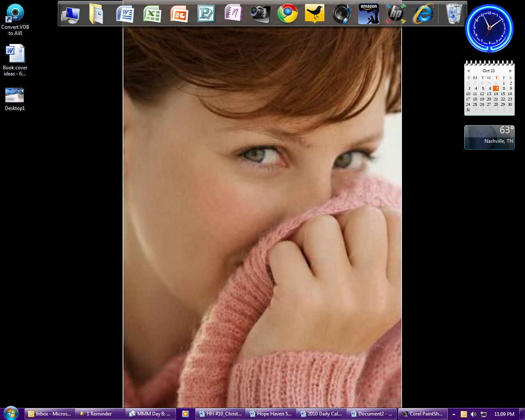Show hidden system tray icons

click(x=454, y=414)
